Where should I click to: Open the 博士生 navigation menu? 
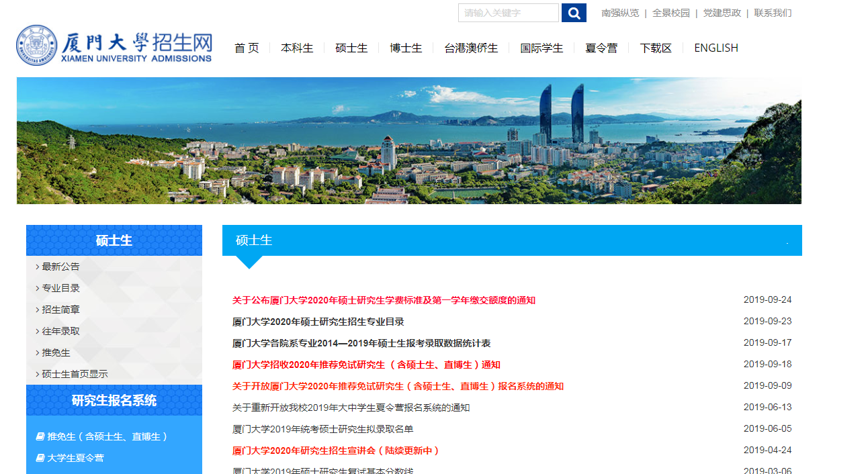(x=406, y=48)
